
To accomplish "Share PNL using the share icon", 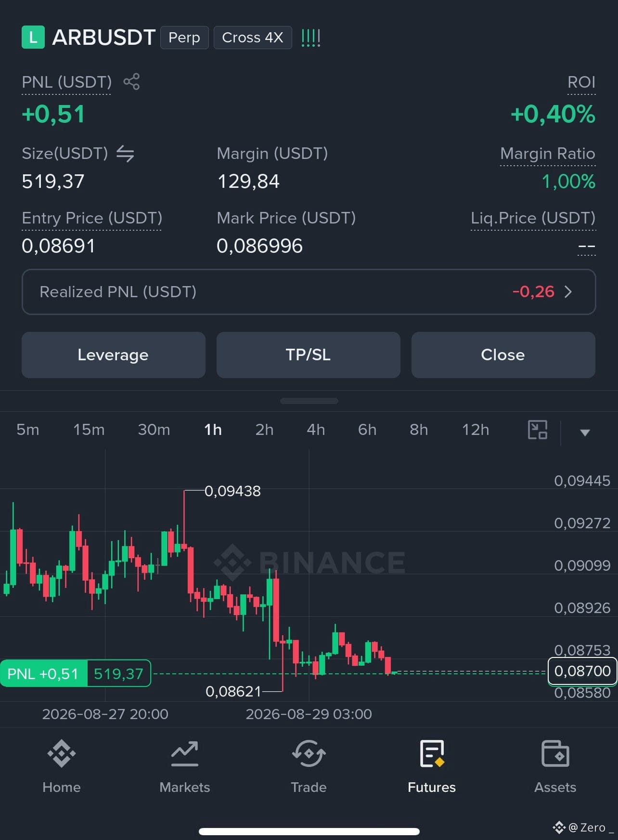I will tap(131, 81).
